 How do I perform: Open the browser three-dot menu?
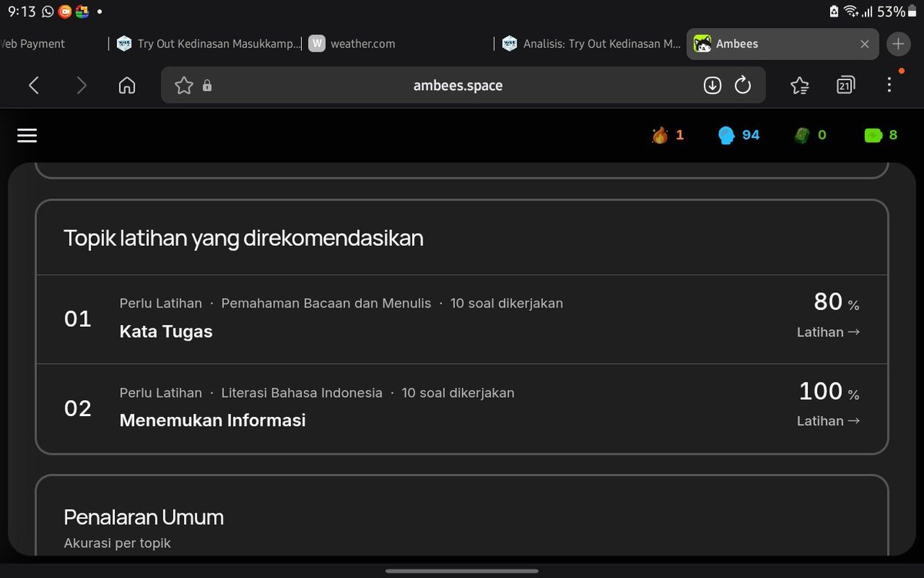click(x=889, y=86)
